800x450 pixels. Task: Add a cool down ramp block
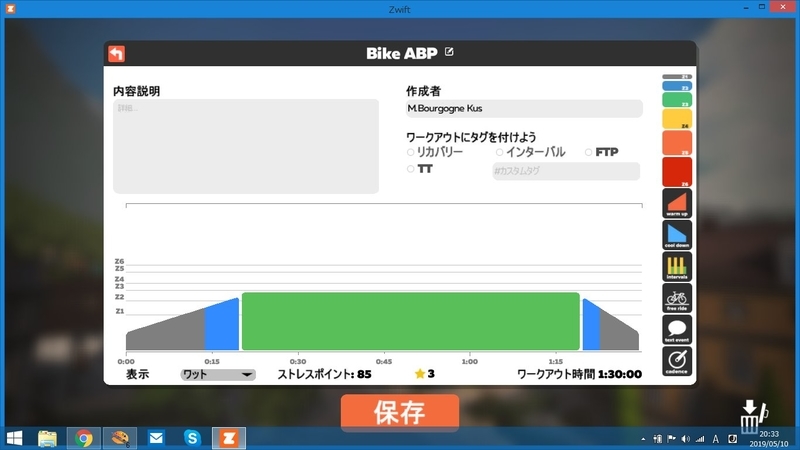coord(677,235)
